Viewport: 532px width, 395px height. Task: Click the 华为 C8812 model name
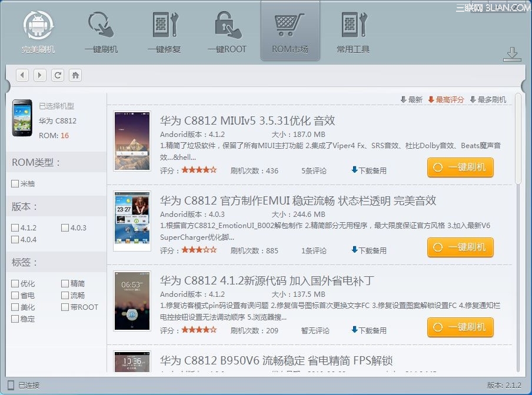pyautogui.click(x=58, y=121)
